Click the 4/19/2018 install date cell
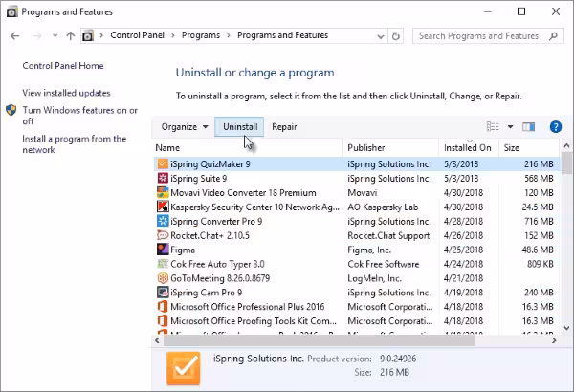Image resolution: width=574 pixels, height=392 pixels. (x=463, y=293)
